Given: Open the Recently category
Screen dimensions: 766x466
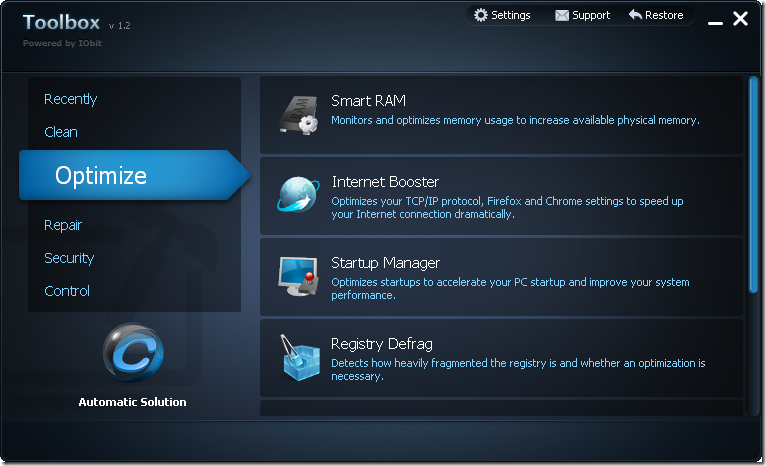Looking at the screenshot, I should point(70,99).
